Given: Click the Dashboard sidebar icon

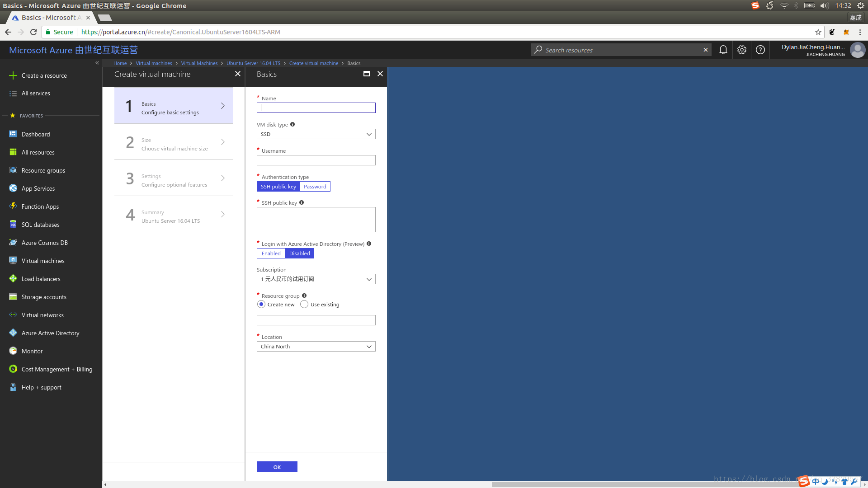Looking at the screenshot, I should (x=13, y=134).
